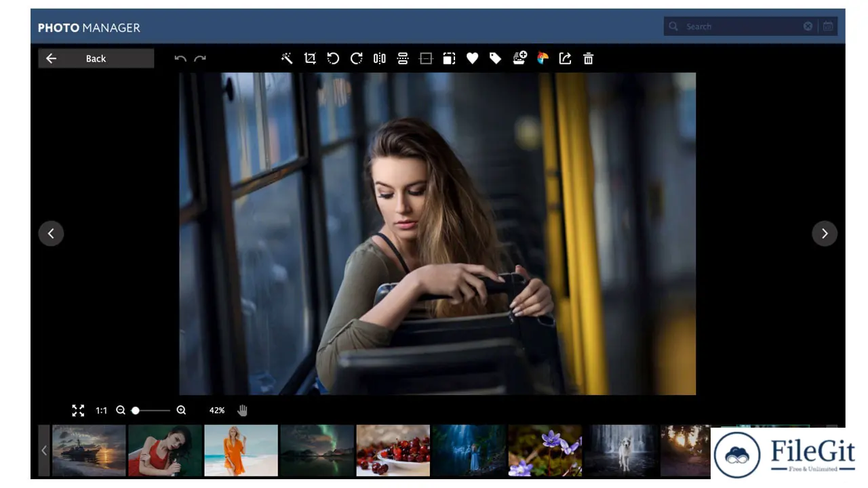
Task: Add photo to an album
Action: pos(519,58)
